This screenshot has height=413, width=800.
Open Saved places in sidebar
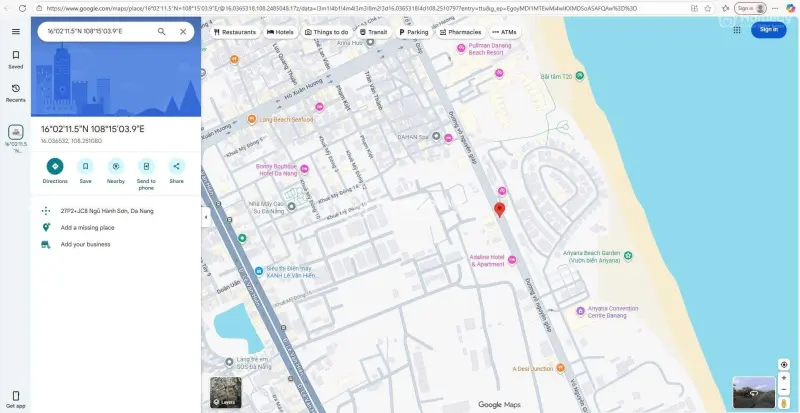[x=15, y=60]
